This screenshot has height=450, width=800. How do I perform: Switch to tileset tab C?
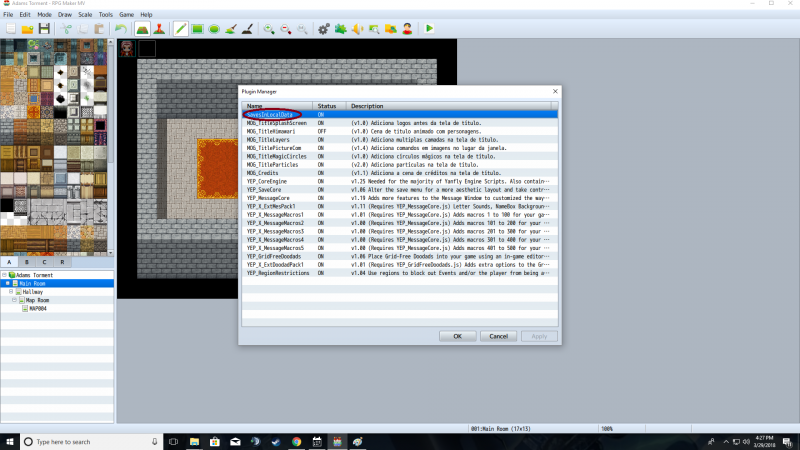[x=44, y=262]
